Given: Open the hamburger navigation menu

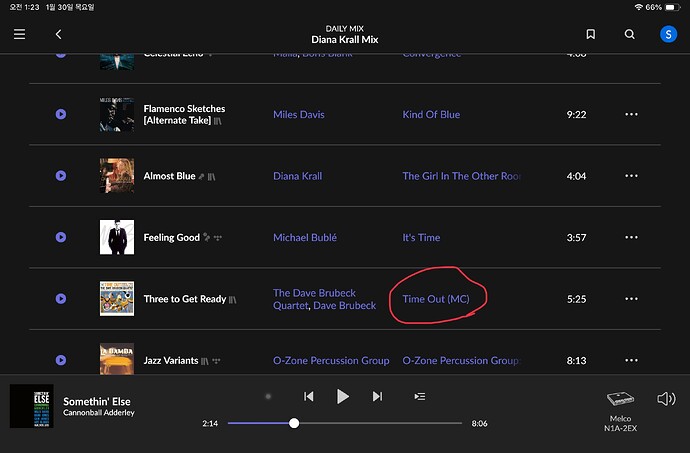Looking at the screenshot, I should (x=19, y=34).
